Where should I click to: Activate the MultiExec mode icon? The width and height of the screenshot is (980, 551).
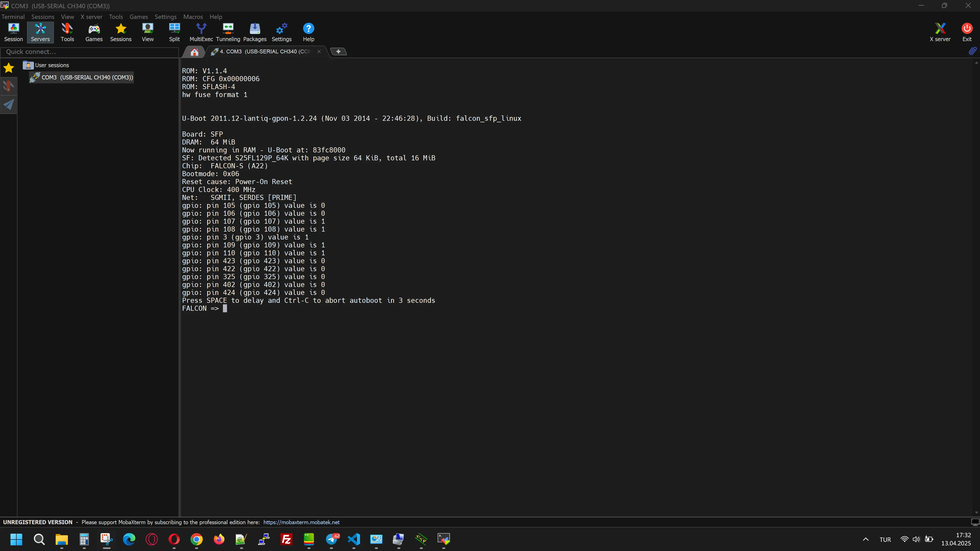[201, 32]
